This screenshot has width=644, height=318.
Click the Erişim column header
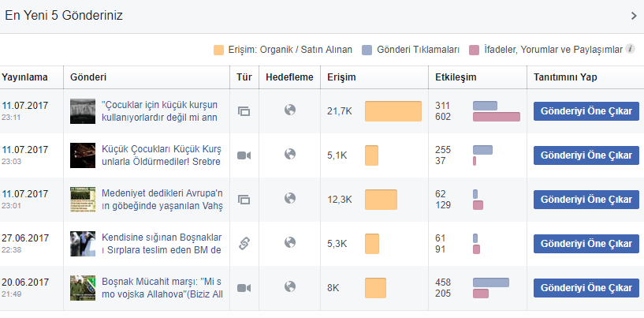pos(341,77)
